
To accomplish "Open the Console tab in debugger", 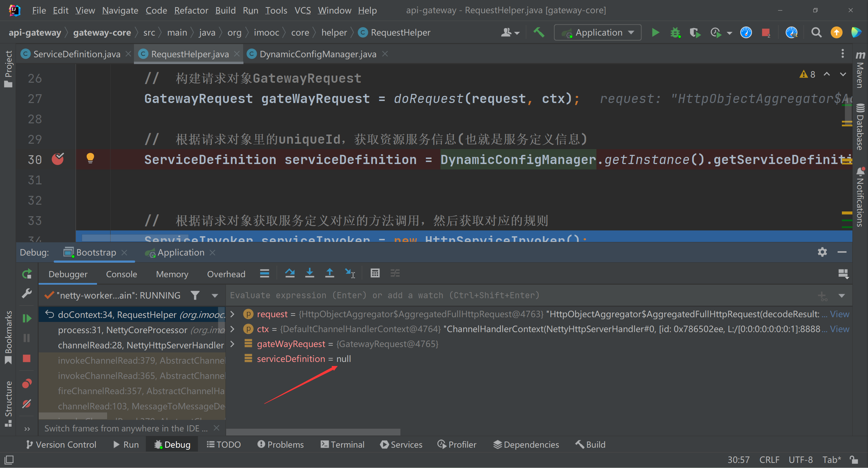I will [x=121, y=274].
